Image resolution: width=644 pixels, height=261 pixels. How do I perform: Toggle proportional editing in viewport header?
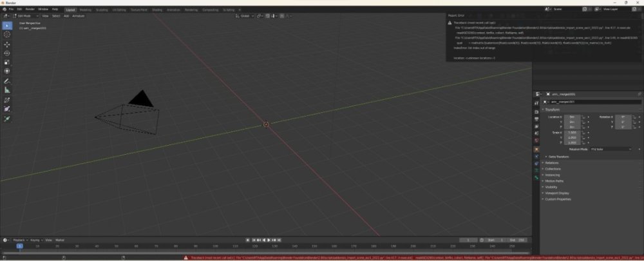[x=281, y=16]
